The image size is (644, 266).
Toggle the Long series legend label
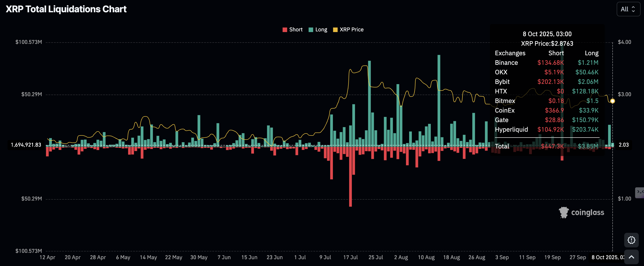321,30
